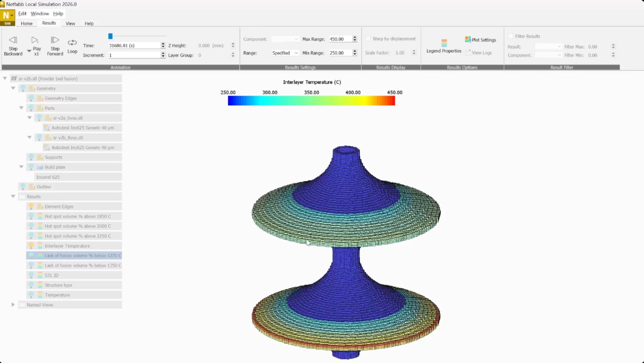Viewport: 644px width, 363px height.
Task: Click the STL ID result color icon
Action: point(40,275)
